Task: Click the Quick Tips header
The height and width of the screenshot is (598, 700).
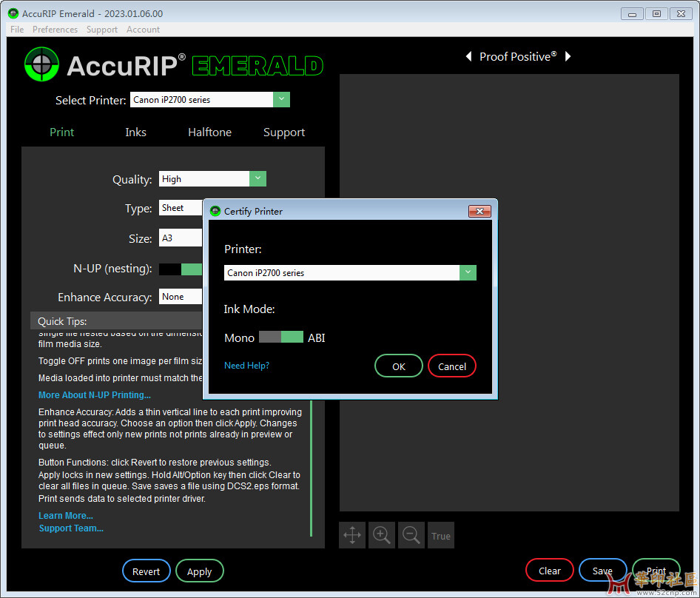Action: click(116, 321)
